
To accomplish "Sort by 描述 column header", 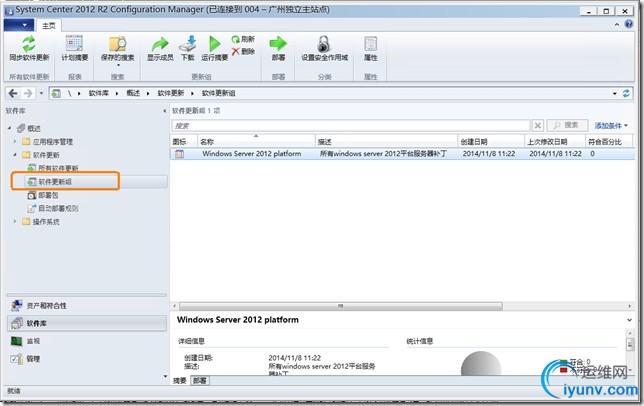I will coord(386,142).
